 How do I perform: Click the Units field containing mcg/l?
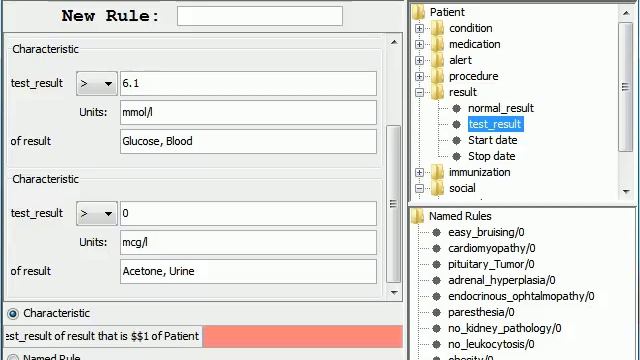[248, 242]
